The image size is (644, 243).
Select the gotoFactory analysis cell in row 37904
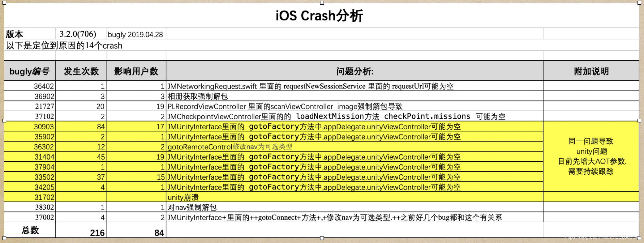tap(354, 167)
